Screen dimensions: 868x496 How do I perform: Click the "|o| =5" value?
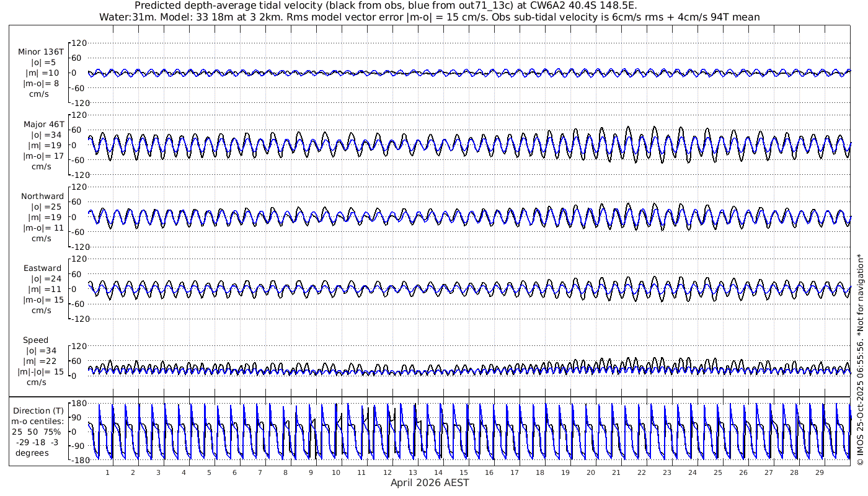click(43, 63)
